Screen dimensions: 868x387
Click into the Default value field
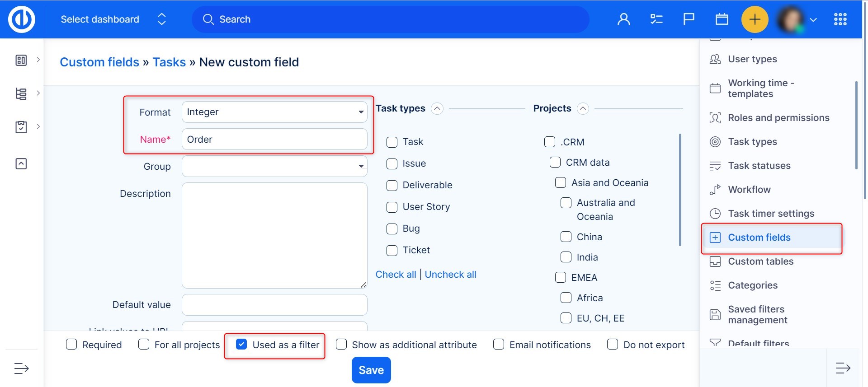pos(274,305)
